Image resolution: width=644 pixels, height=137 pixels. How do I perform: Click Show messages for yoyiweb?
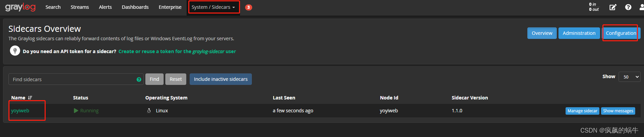click(618, 111)
